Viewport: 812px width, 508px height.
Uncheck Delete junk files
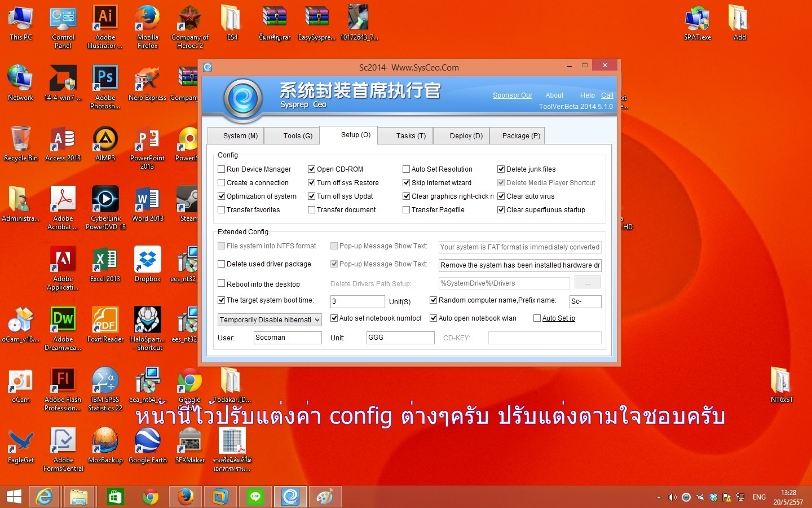[501, 169]
